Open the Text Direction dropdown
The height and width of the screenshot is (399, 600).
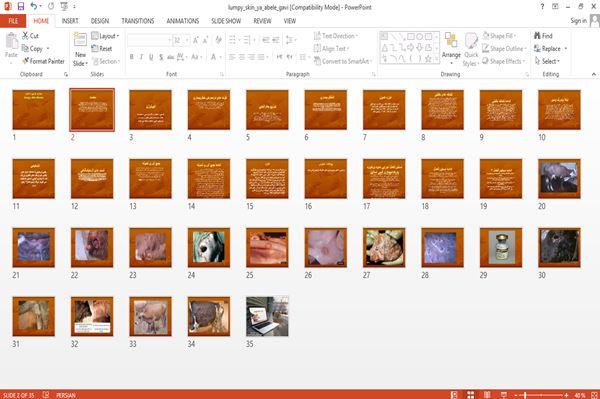click(x=336, y=36)
